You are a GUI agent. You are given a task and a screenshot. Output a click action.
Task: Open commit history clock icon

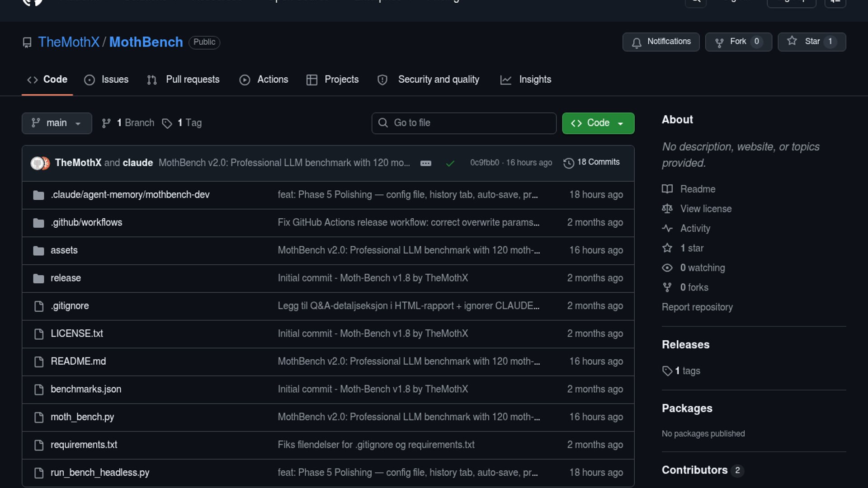tap(569, 163)
